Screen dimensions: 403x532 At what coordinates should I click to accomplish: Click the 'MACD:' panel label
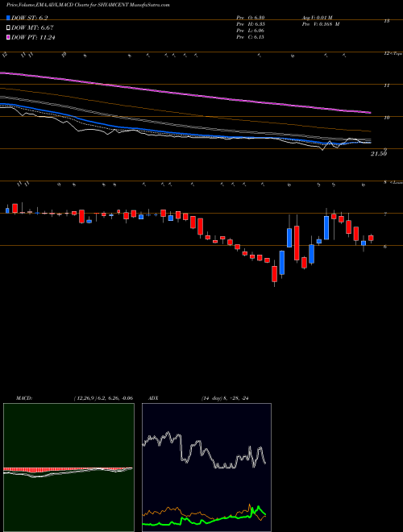24,398
